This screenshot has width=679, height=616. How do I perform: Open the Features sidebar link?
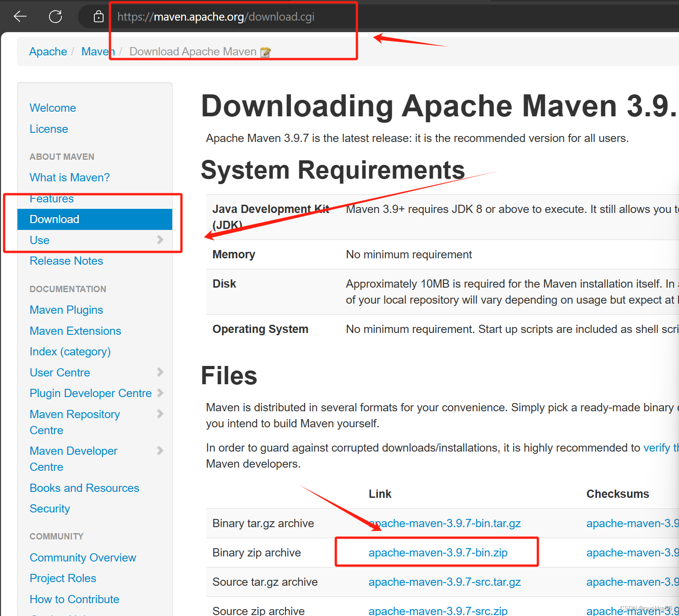coord(52,199)
